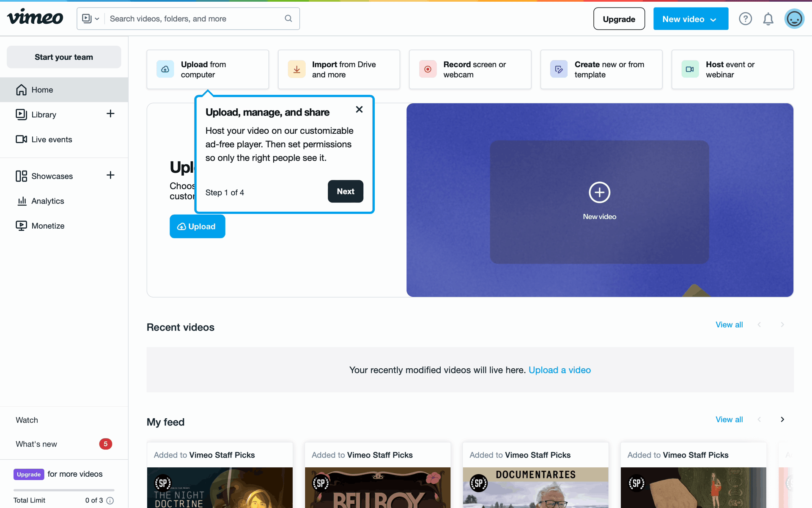
Task: Click the purple Upgrade badge
Action: click(x=29, y=474)
